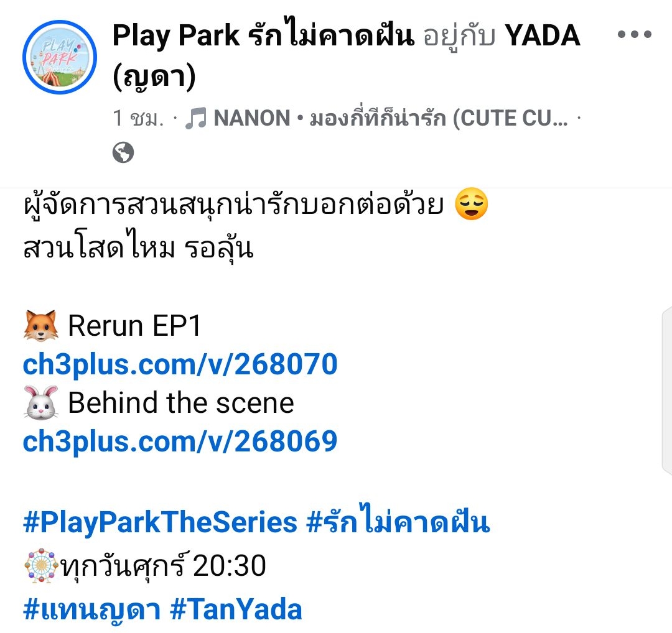672x633 pixels.
Task: Tap the post text line สวนโสดไหม รอลุ้น
Action: click(x=138, y=248)
